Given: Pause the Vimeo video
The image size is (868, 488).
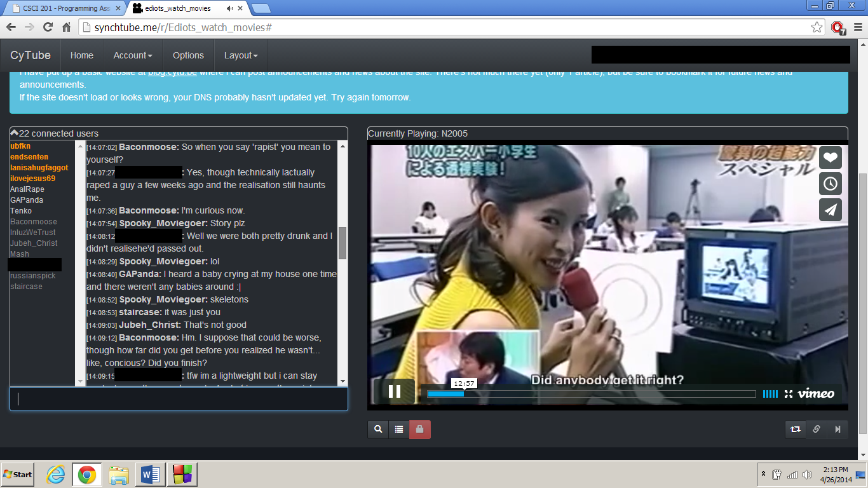Looking at the screenshot, I should pyautogui.click(x=394, y=391).
